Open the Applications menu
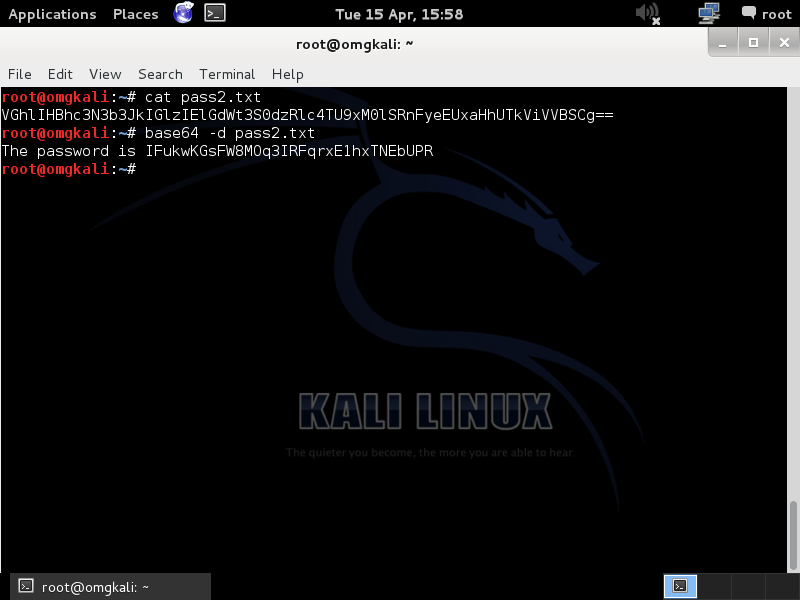Viewport: 800px width, 600px height. [x=52, y=14]
